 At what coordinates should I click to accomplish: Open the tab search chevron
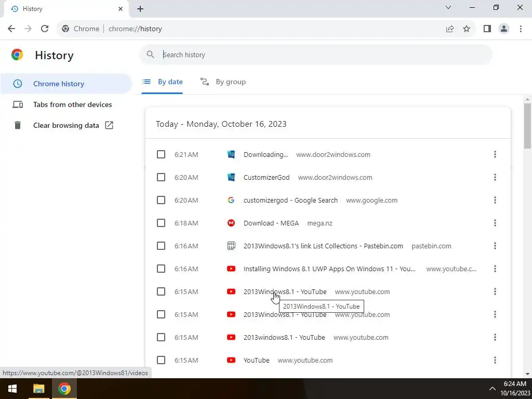tap(448, 7)
